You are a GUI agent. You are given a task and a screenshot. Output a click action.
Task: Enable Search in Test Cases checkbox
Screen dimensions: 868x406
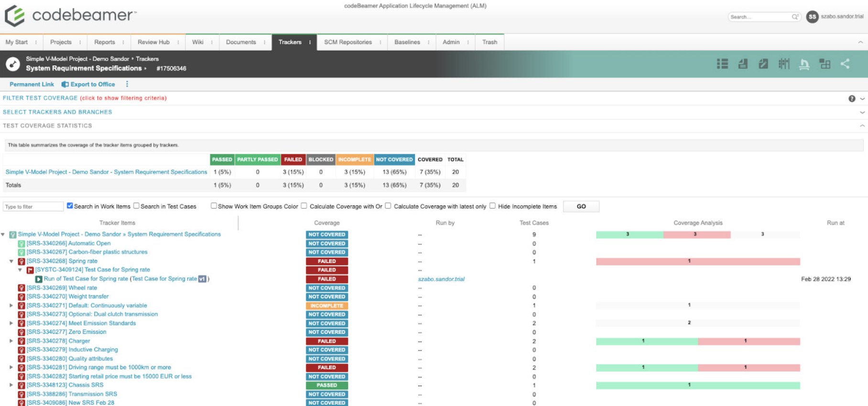click(136, 206)
